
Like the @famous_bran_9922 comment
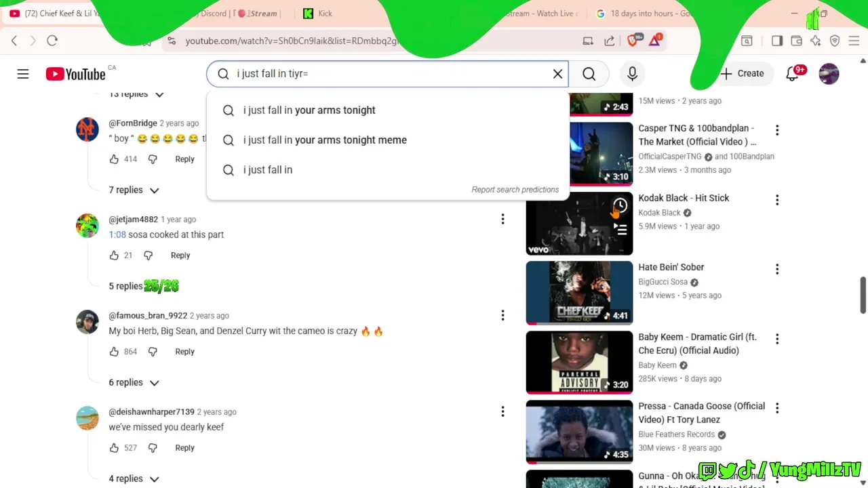coord(114,352)
